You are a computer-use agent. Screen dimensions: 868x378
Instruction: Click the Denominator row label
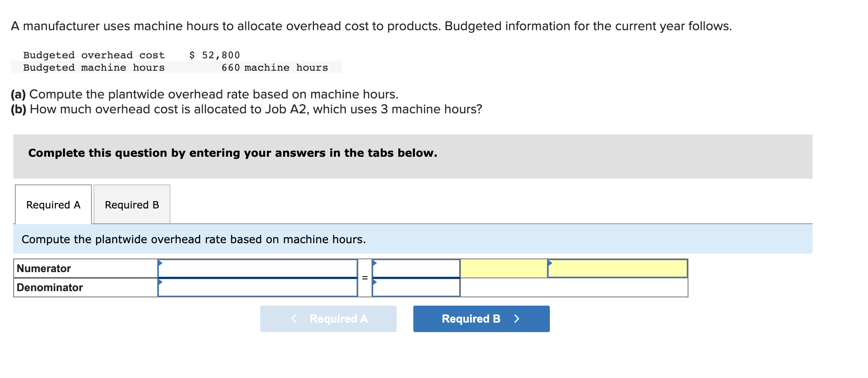tap(49, 287)
